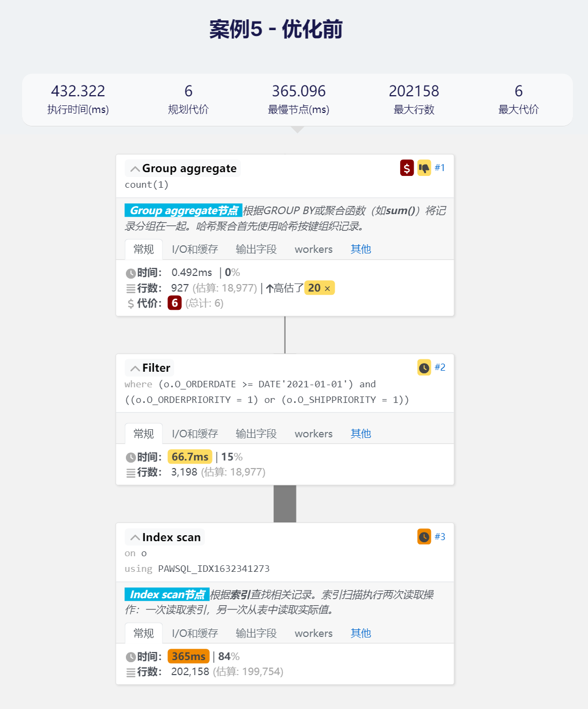588x709 pixels.
Task: Click the rows icon beside Filter 行数
Action: click(x=131, y=473)
